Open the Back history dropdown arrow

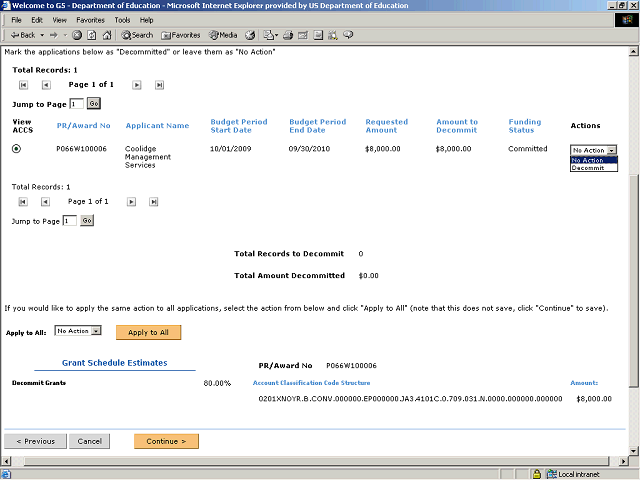pos(42,35)
